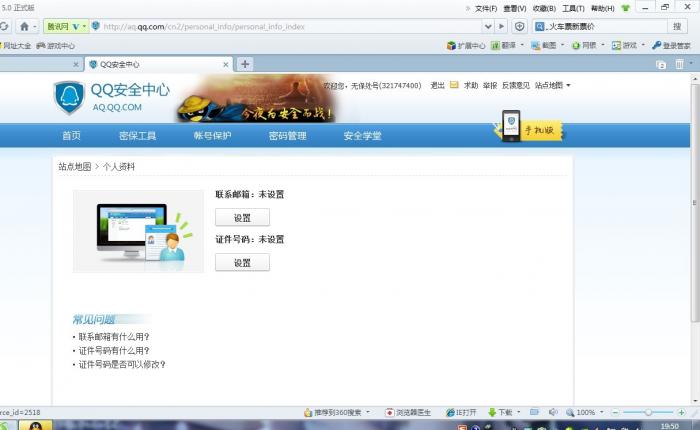Click the 游戏 toolbar item
700x430 pixels.
tap(624, 46)
